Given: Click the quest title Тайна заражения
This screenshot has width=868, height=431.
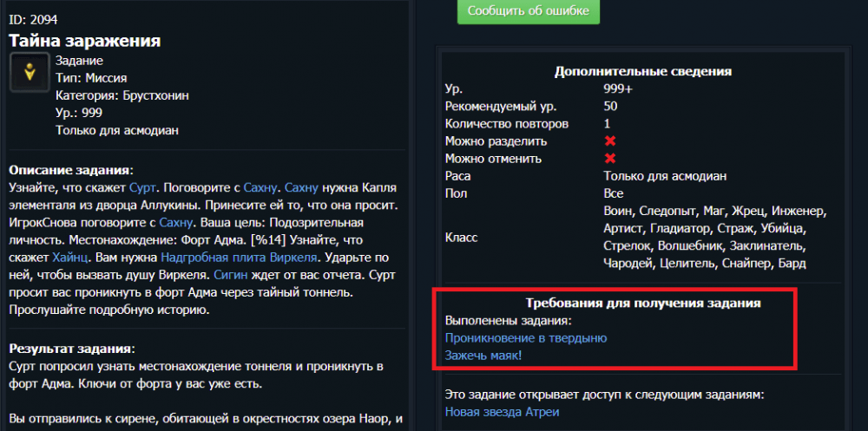Looking at the screenshot, I should (x=85, y=41).
